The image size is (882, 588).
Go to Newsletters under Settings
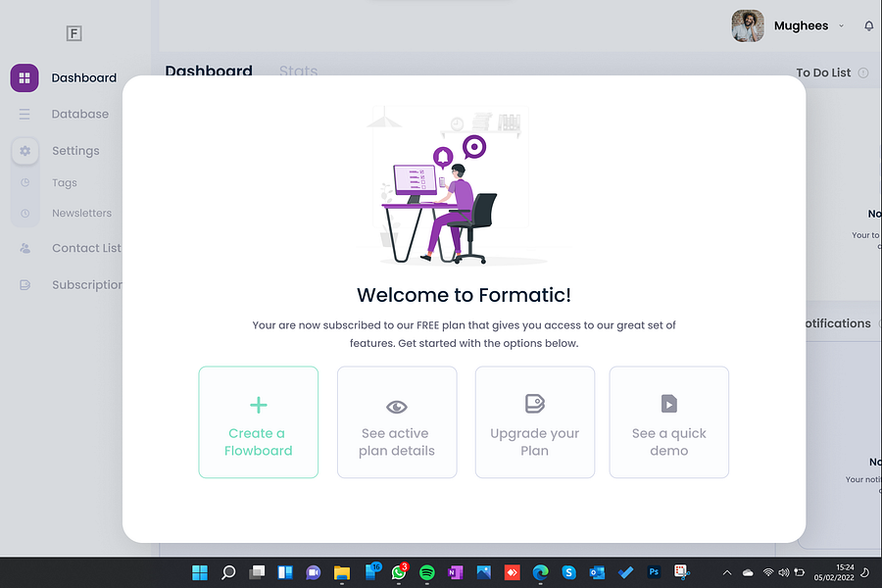tap(81, 214)
